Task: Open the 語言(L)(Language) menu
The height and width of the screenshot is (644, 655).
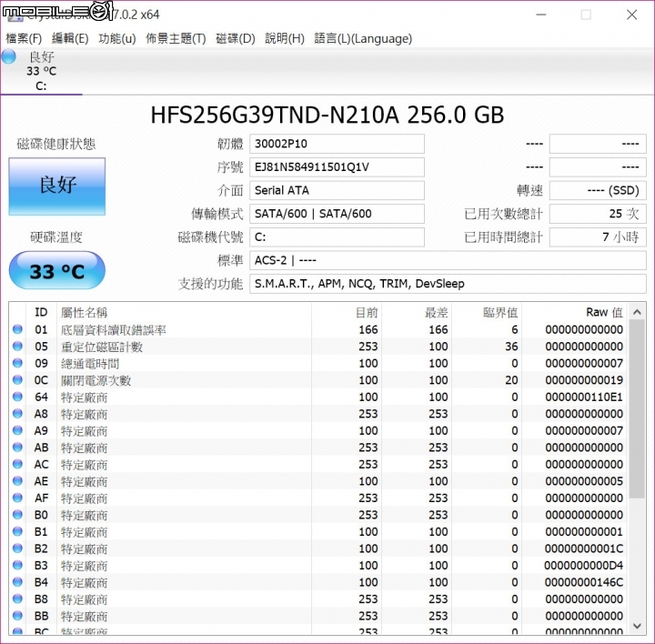Action: tap(363, 38)
